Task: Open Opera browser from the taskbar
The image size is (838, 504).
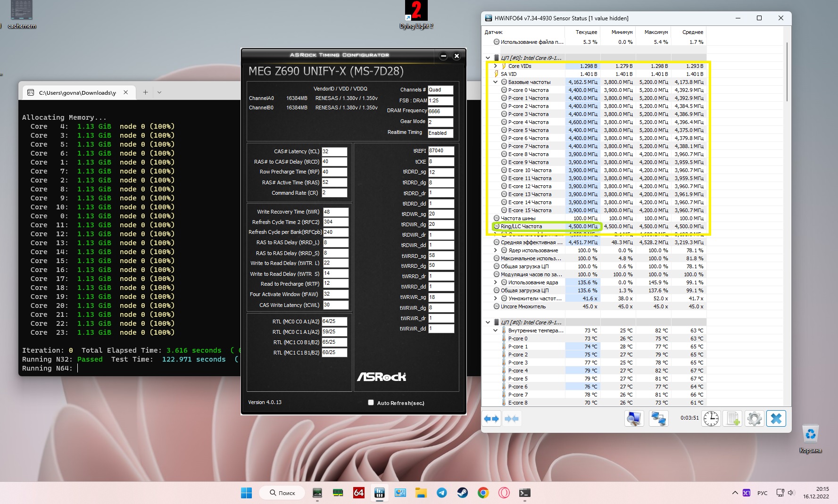Action: click(504, 493)
